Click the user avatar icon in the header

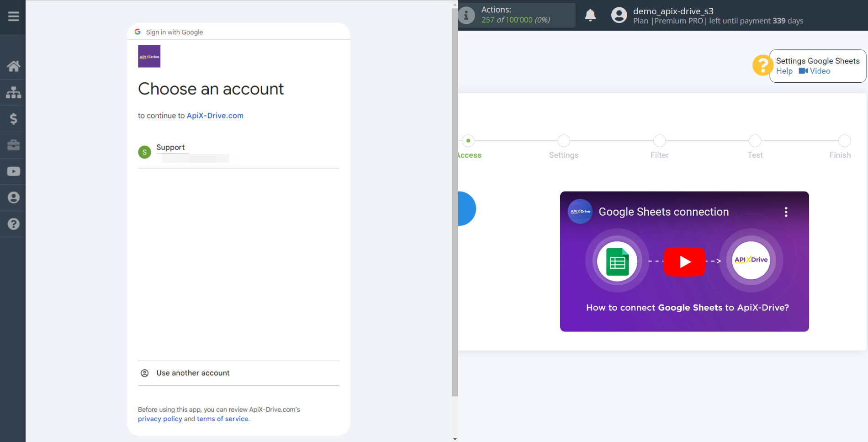619,15
